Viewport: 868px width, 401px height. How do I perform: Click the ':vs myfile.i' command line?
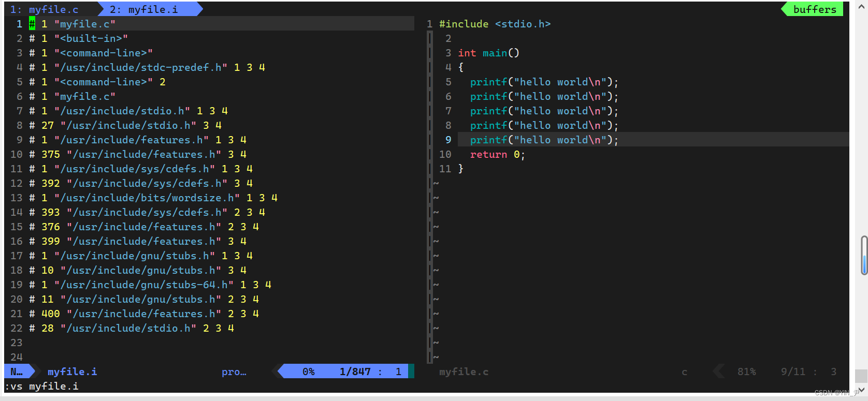click(x=41, y=386)
